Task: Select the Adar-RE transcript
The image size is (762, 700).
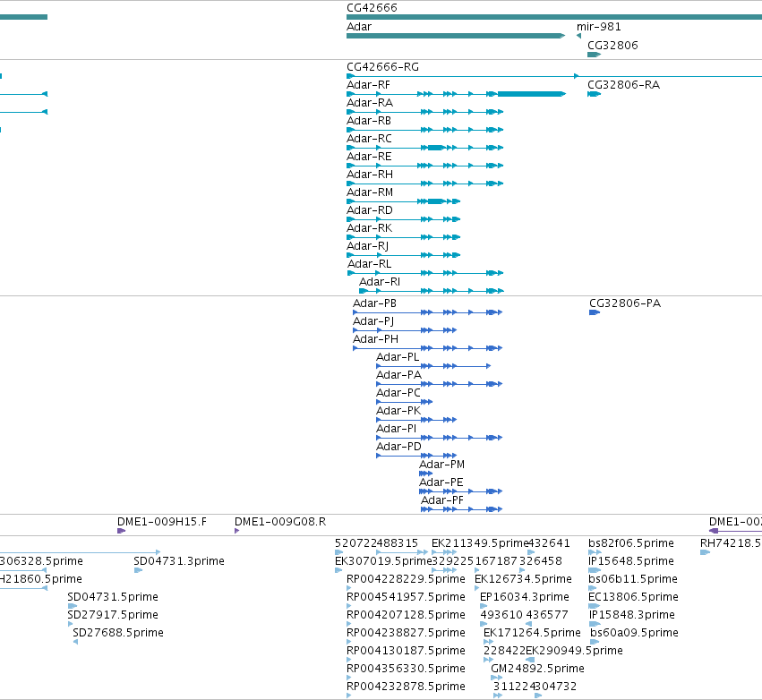Action: tap(424, 166)
